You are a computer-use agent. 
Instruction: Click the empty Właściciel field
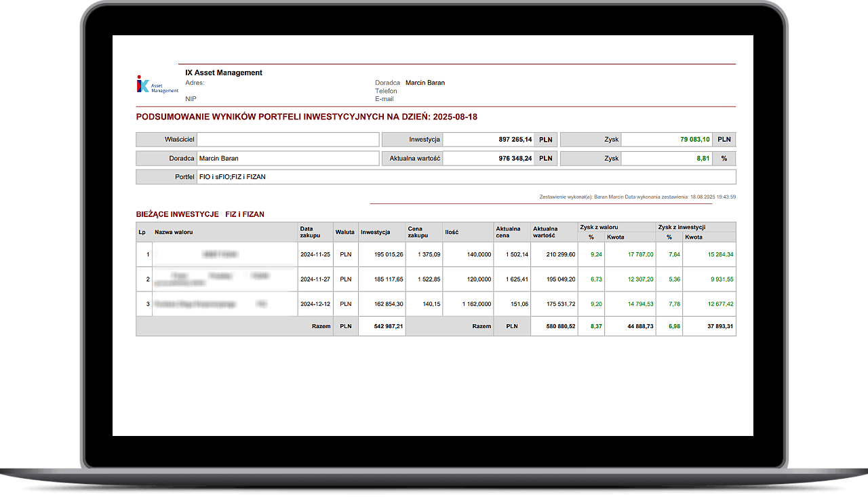coord(288,140)
